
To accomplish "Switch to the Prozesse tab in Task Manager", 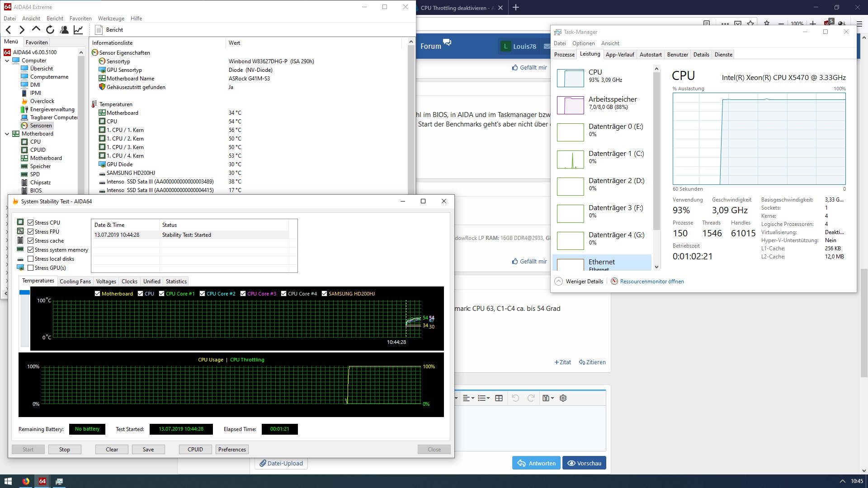I will 564,55.
